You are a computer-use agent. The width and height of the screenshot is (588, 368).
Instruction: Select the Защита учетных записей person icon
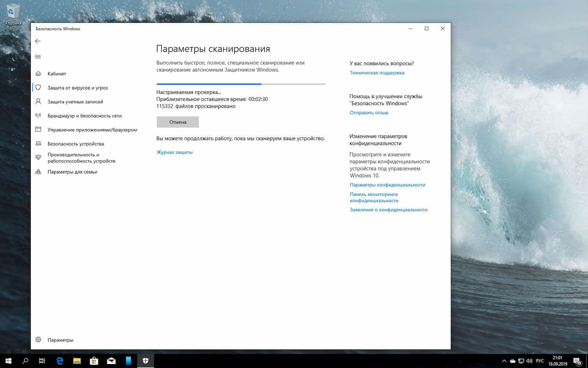click(x=38, y=101)
